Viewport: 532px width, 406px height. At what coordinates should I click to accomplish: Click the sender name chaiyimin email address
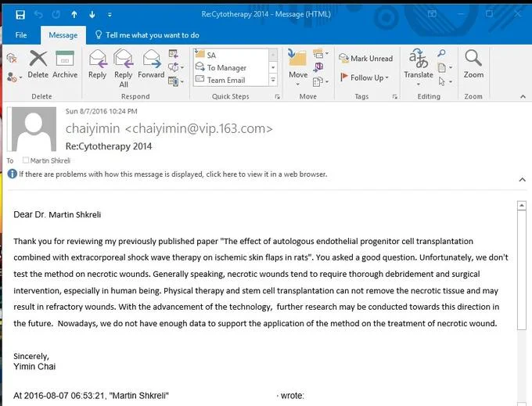(x=169, y=128)
